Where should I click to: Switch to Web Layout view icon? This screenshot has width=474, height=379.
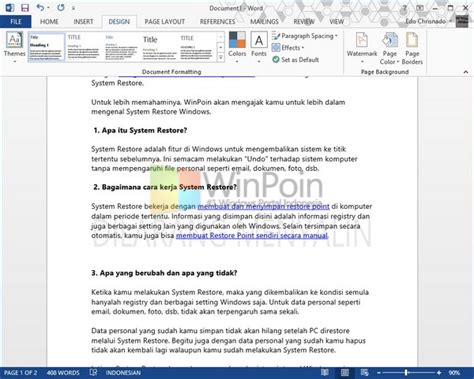[x=364, y=372]
